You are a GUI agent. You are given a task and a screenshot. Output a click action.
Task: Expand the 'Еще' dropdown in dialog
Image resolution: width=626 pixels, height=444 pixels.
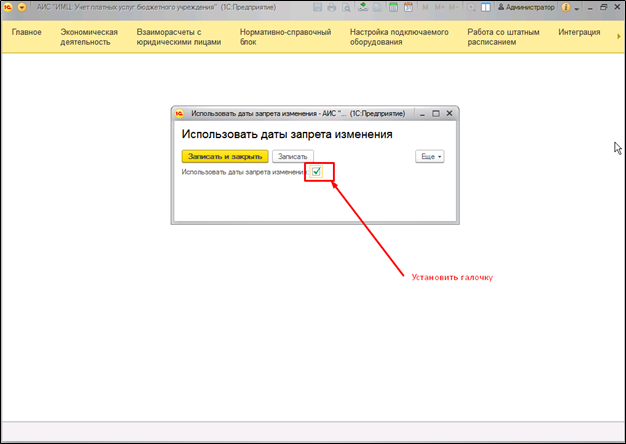tap(429, 156)
